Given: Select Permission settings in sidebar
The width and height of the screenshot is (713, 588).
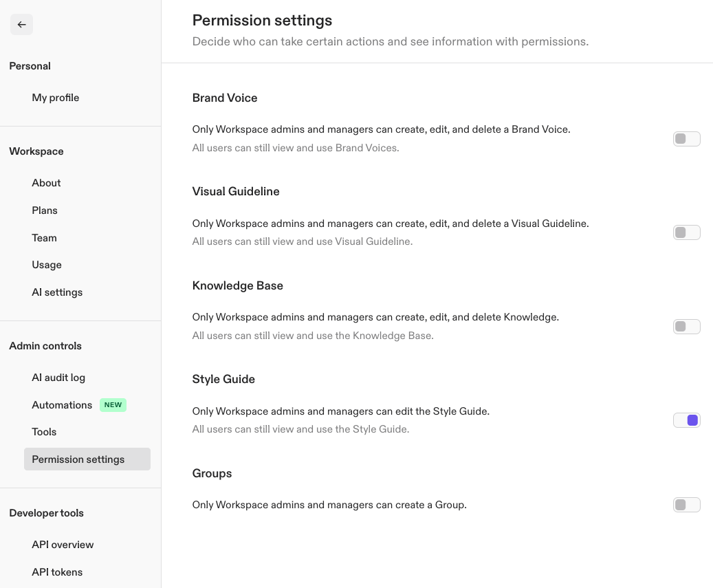Looking at the screenshot, I should [x=87, y=459].
